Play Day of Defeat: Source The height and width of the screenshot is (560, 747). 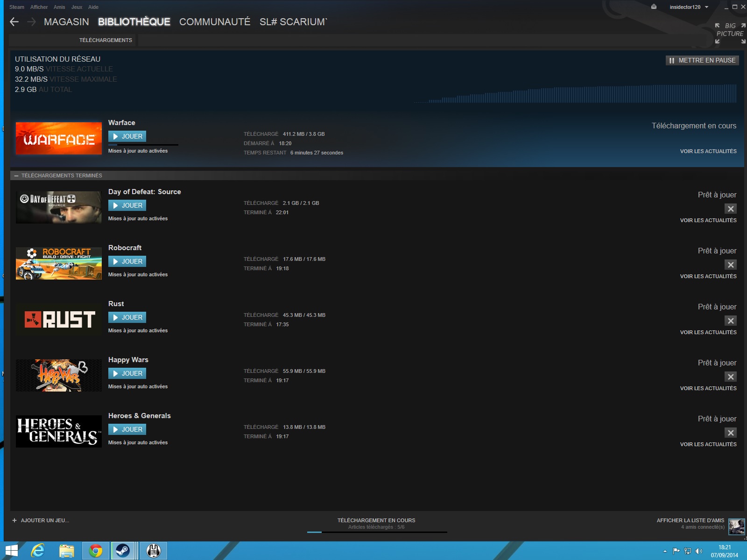pyautogui.click(x=127, y=205)
